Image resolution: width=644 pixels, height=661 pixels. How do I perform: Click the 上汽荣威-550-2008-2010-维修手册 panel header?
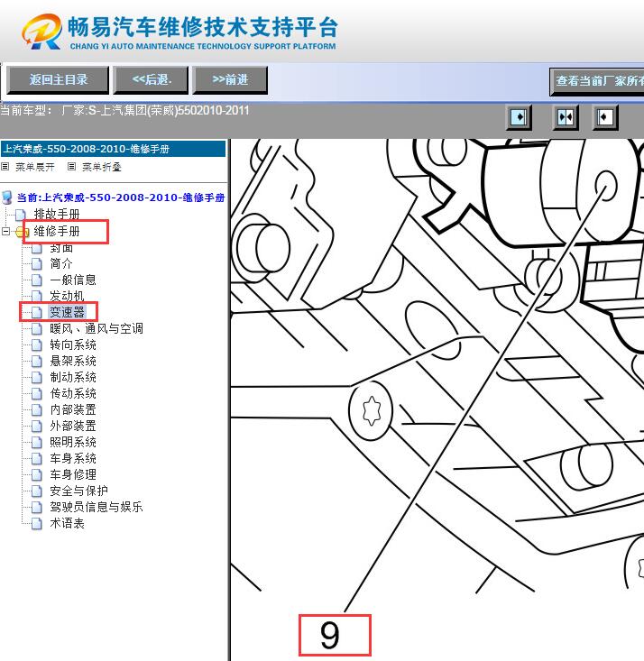click(113, 149)
